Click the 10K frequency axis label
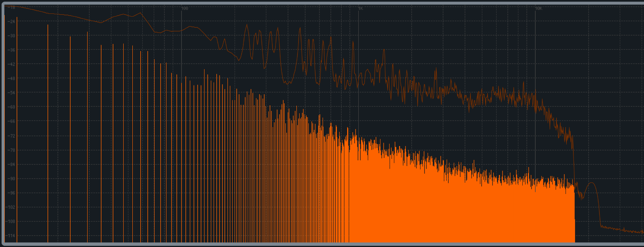Image resolution: width=644 pixels, height=247 pixels. [x=539, y=8]
